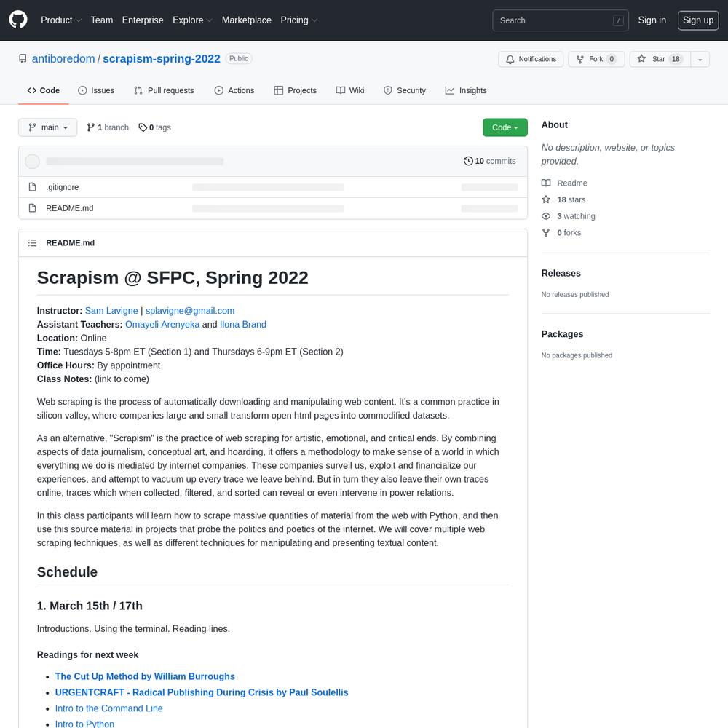Switch to the Issues tab
728x728 pixels.
tap(96, 90)
